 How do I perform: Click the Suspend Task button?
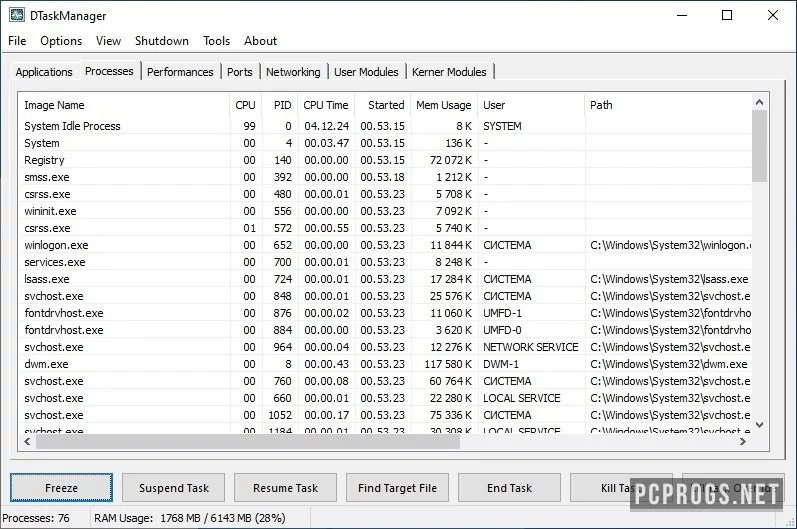tap(173, 488)
